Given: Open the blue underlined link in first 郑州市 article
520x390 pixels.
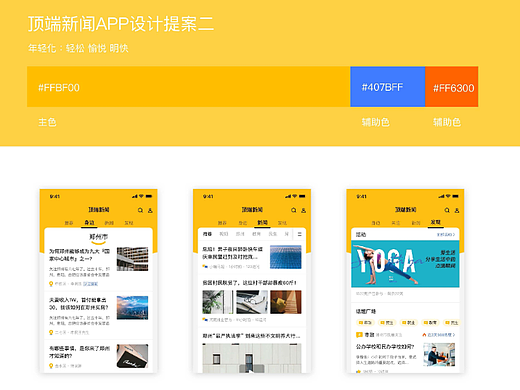Looking at the screenshot, I should 90,284.
